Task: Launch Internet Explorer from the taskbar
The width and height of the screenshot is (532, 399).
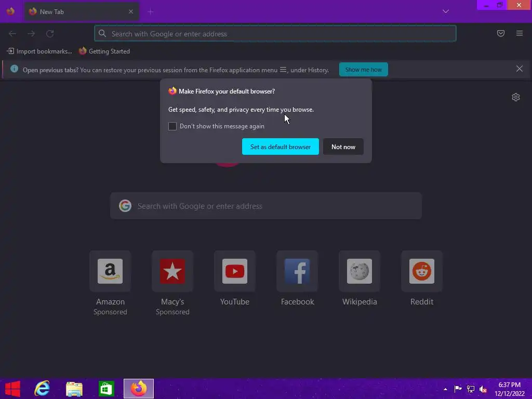Action: pyautogui.click(x=42, y=389)
